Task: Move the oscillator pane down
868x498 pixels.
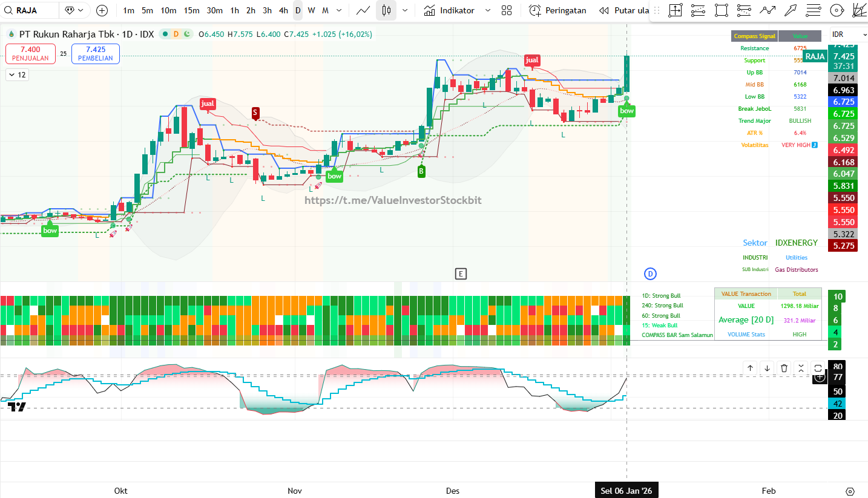Action: [x=767, y=368]
